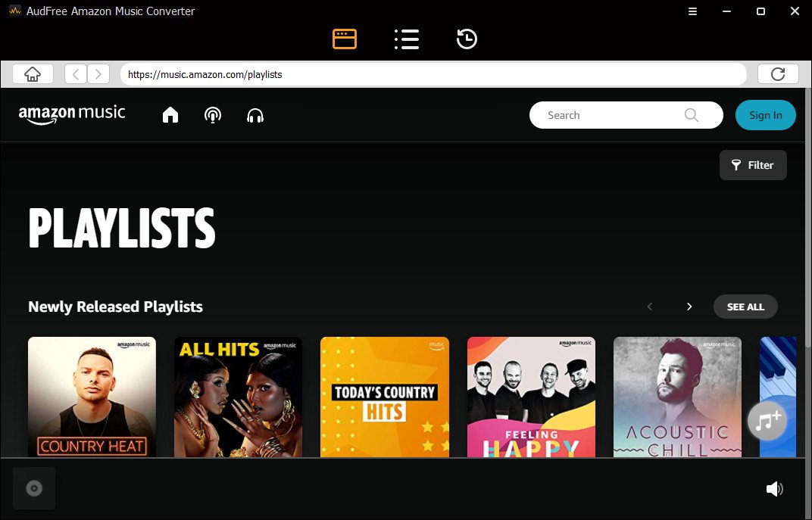This screenshot has height=520, width=812.
Task: Reload the page with refresh icon
Action: click(x=778, y=74)
